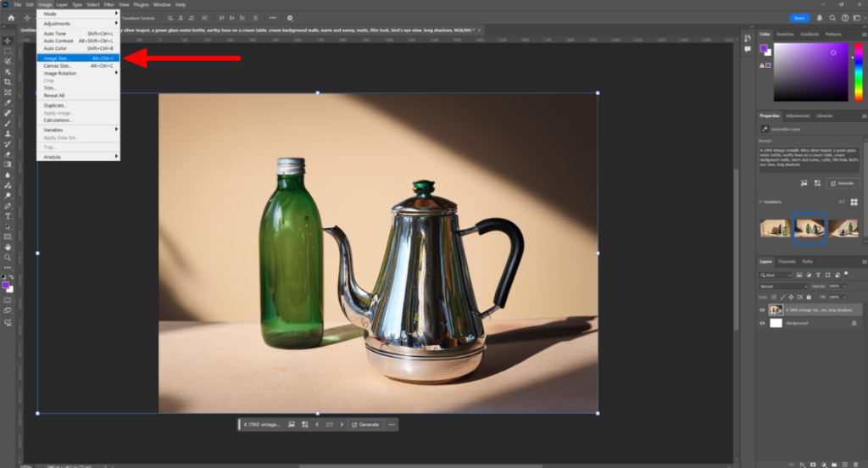The image size is (868, 468).
Task: Open the Search magnifier in the top bar
Action: point(832,18)
